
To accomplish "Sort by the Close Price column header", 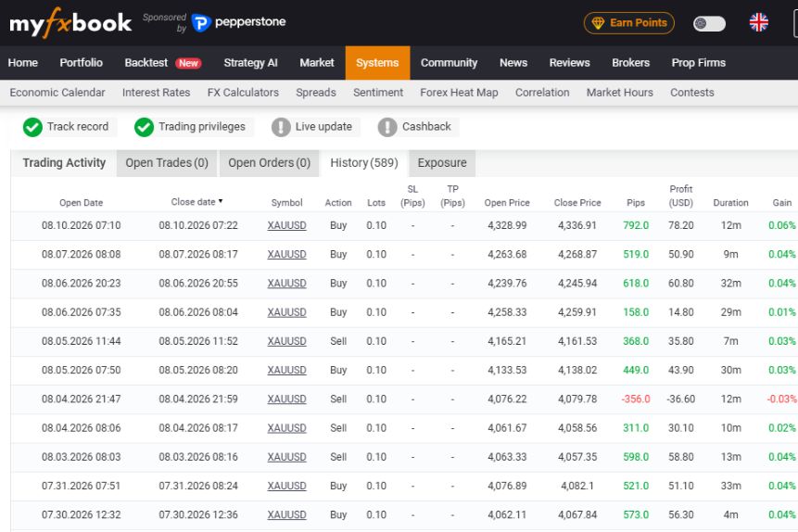I will tap(577, 203).
